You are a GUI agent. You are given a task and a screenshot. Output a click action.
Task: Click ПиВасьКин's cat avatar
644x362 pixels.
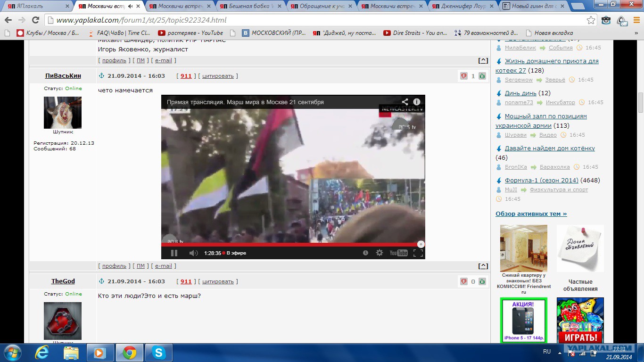[x=63, y=113]
